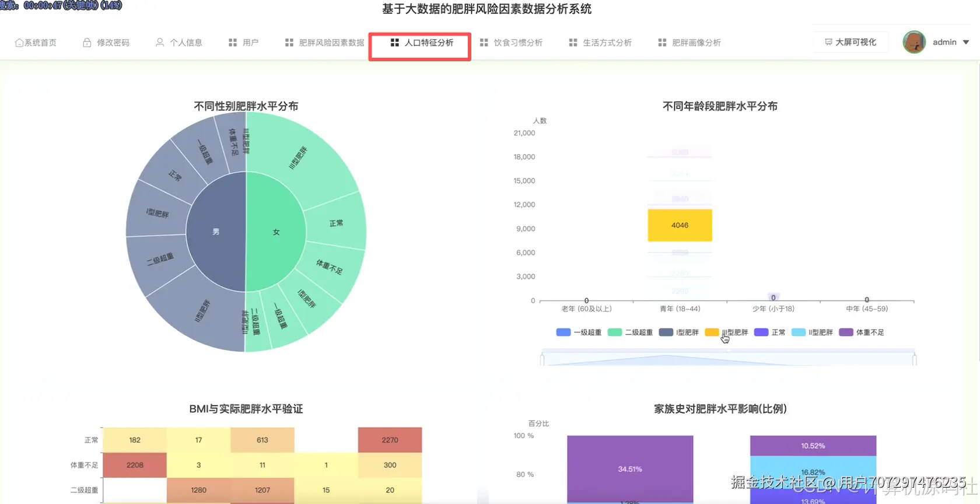The image size is (980, 504).
Task: Click the grid icon beside 饮食习惯分析
Action: 484,43
